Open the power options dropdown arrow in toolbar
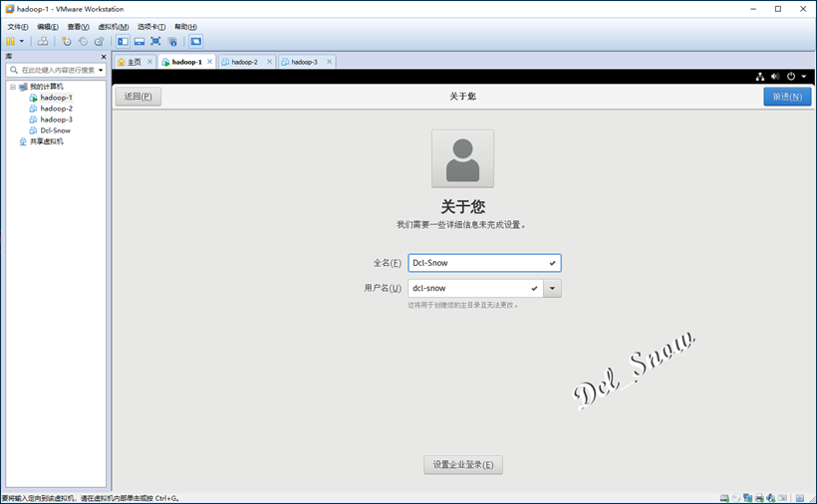 point(22,41)
